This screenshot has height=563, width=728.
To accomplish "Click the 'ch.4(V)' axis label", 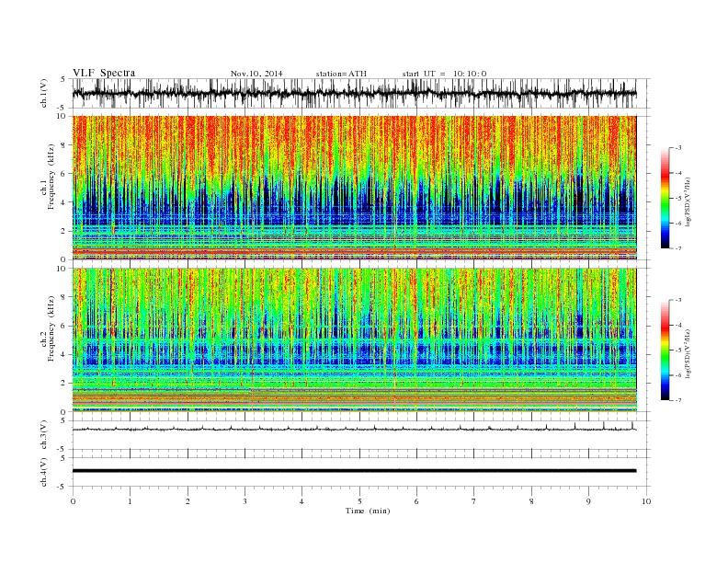I will pyautogui.click(x=43, y=472).
